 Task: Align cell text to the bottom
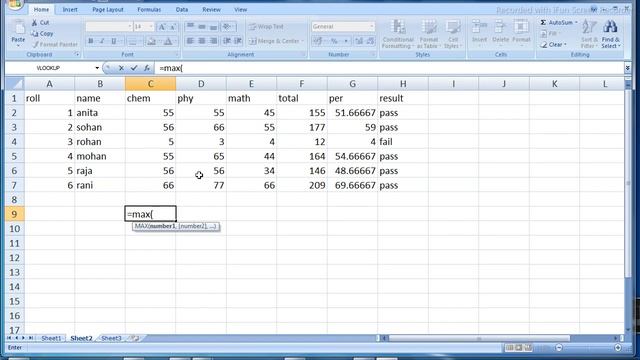click(213, 27)
